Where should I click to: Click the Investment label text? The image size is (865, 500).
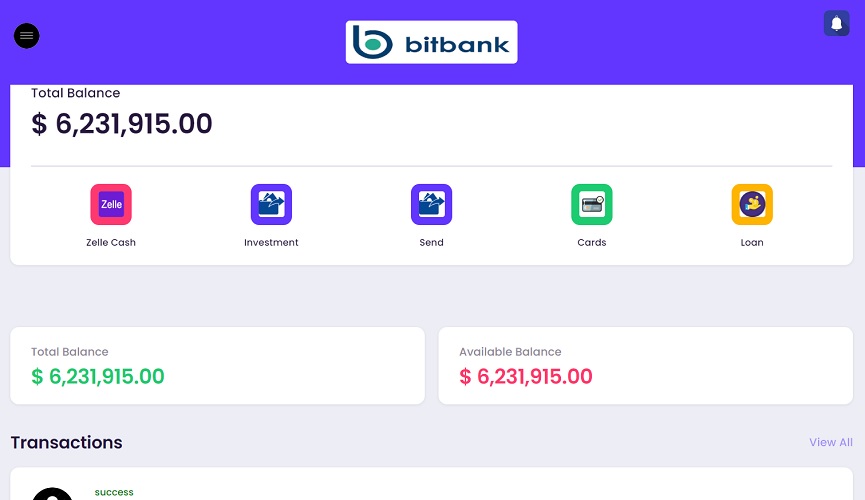(x=271, y=242)
